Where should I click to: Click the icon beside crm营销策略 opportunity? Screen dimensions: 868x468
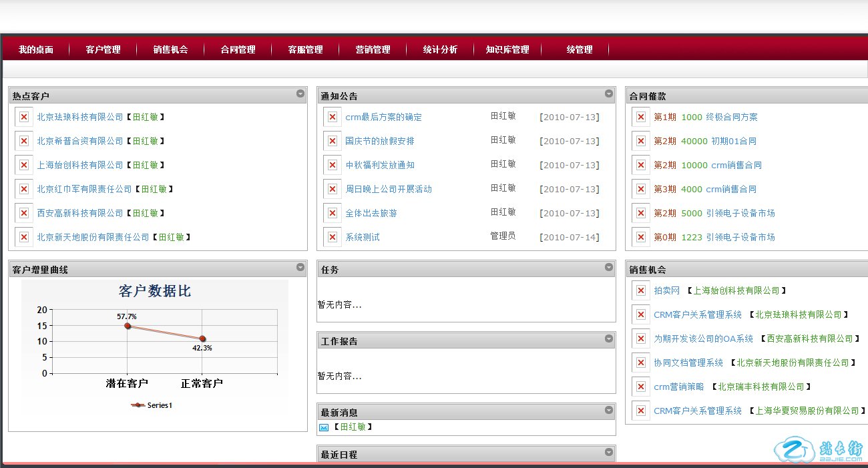[641, 387]
